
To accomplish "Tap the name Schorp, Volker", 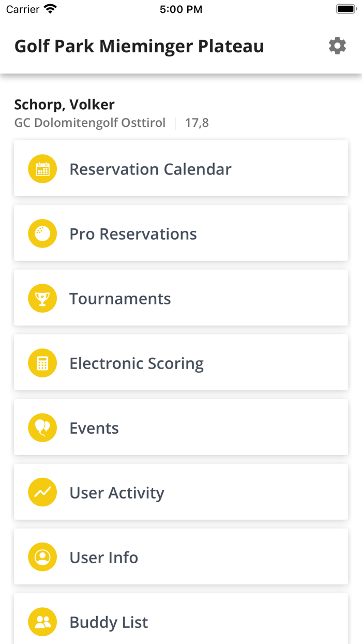I will coord(64,105).
